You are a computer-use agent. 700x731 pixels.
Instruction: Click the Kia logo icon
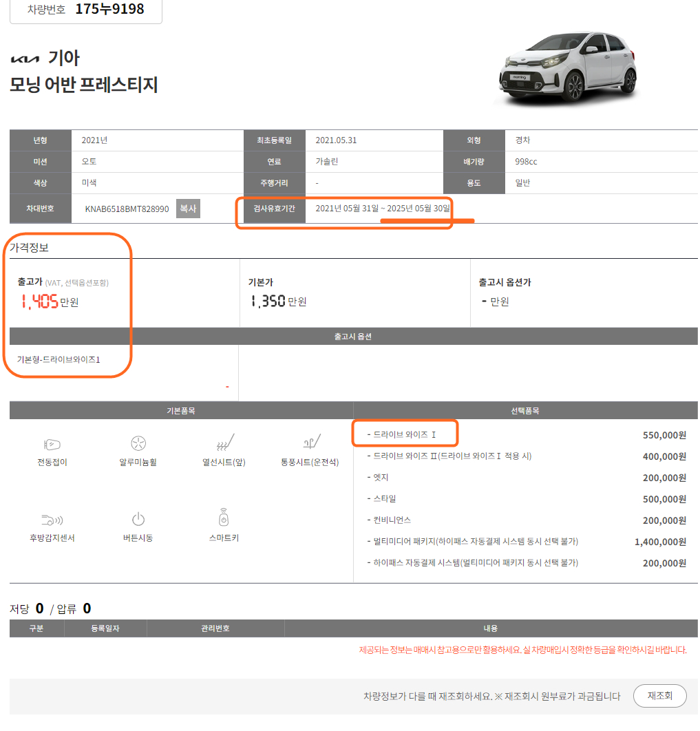pos(25,59)
